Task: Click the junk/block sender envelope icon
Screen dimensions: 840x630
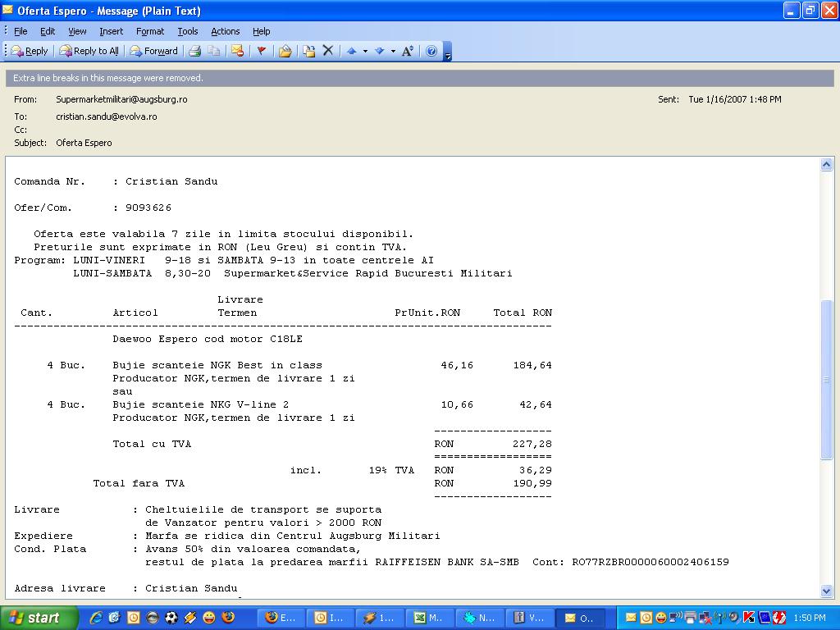Action: (x=237, y=51)
